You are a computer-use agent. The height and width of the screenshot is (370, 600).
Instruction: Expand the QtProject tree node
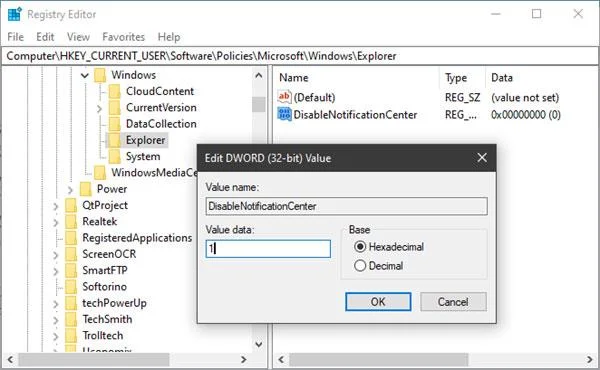click(x=56, y=206)
